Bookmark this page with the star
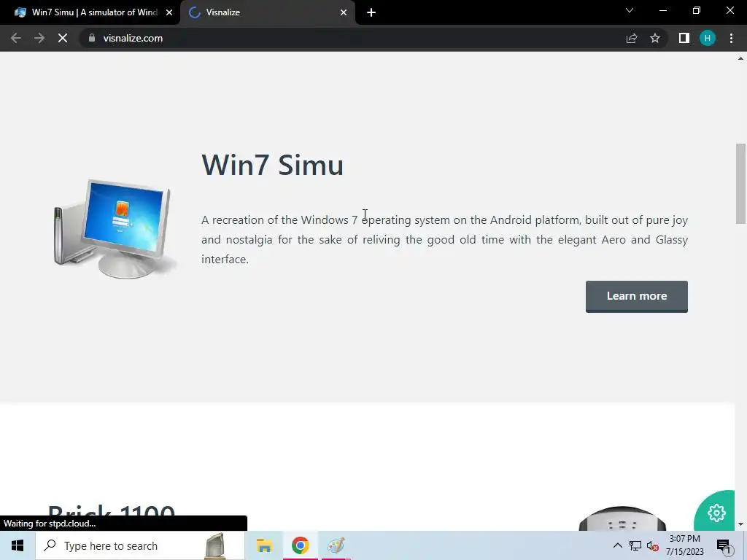 (655, 38)
